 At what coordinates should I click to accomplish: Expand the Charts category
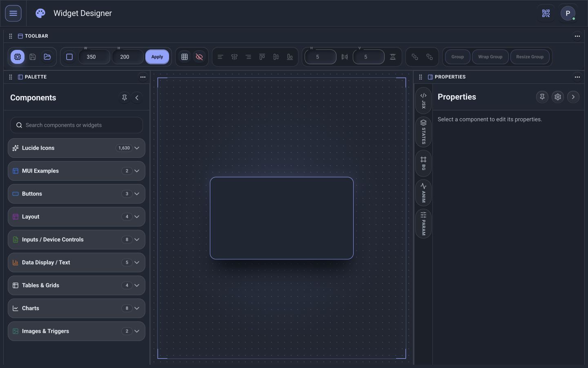pyautogui.click(x=76, y=308)
